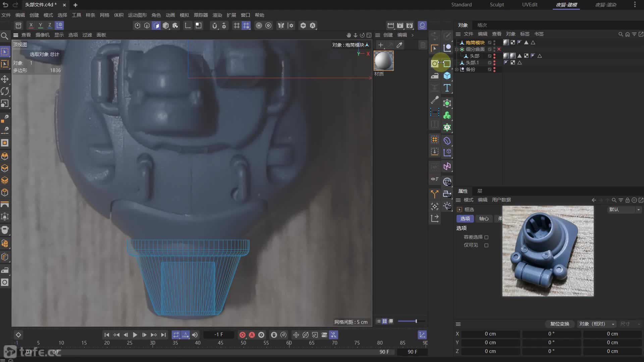This screenshot has width=644, height=362.
Task: Click the render settings icon in top toolbar
Action: coord(410,25)
